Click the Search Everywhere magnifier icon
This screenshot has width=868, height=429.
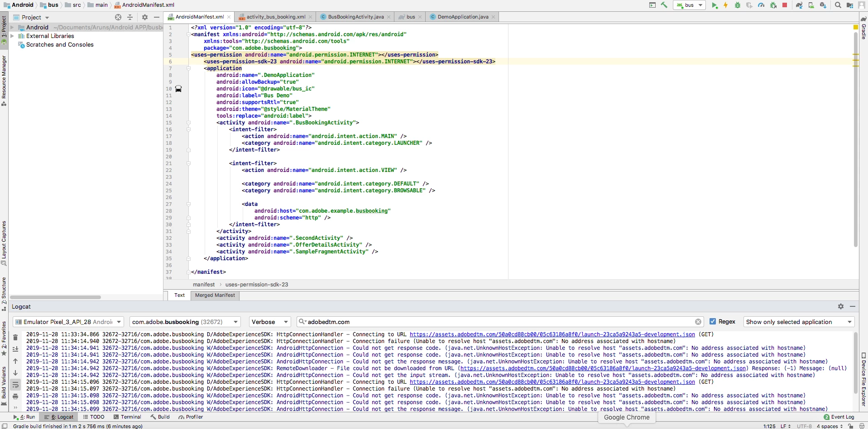click(x=838, y=5)
